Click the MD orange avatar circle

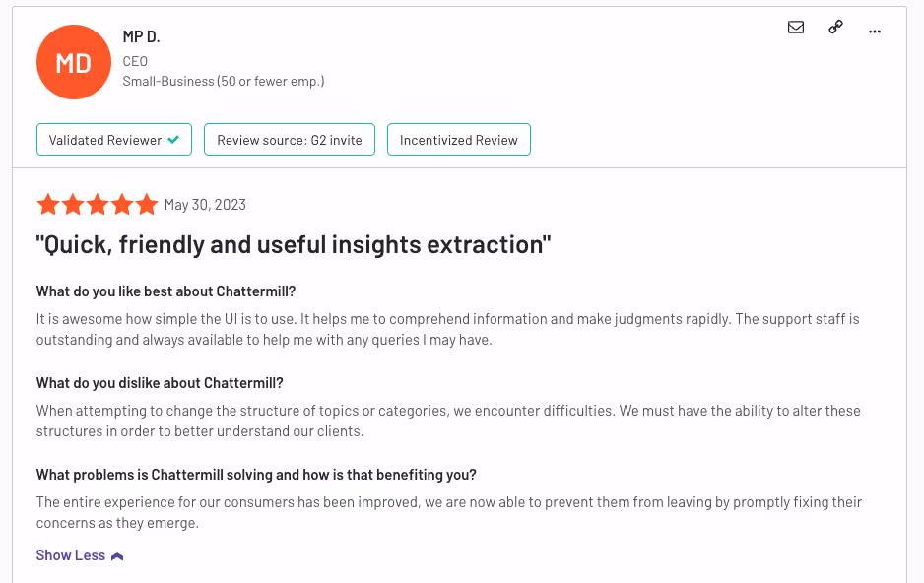[x=74, y=62]
